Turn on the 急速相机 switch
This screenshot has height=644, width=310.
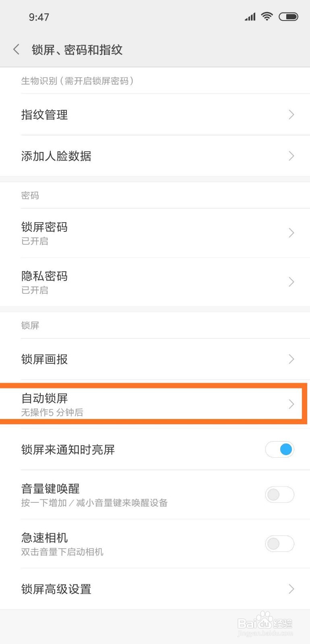click(280, 544)
